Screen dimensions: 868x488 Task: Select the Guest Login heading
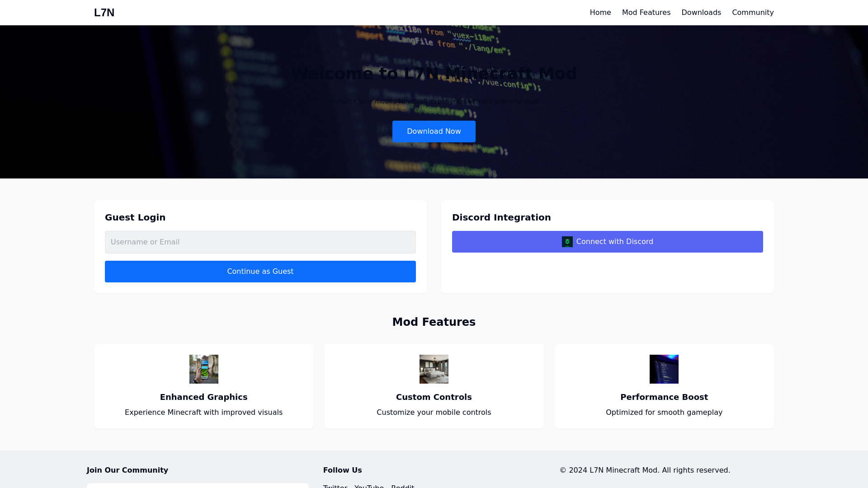(135, 217)
